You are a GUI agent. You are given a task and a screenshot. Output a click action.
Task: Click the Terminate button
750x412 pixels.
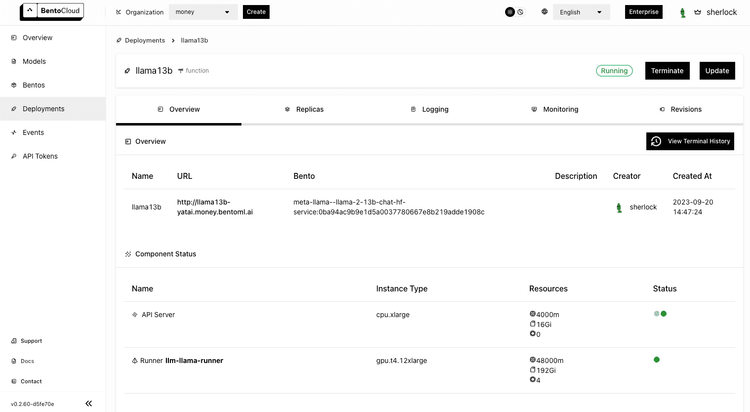click(x=667, y=71)
